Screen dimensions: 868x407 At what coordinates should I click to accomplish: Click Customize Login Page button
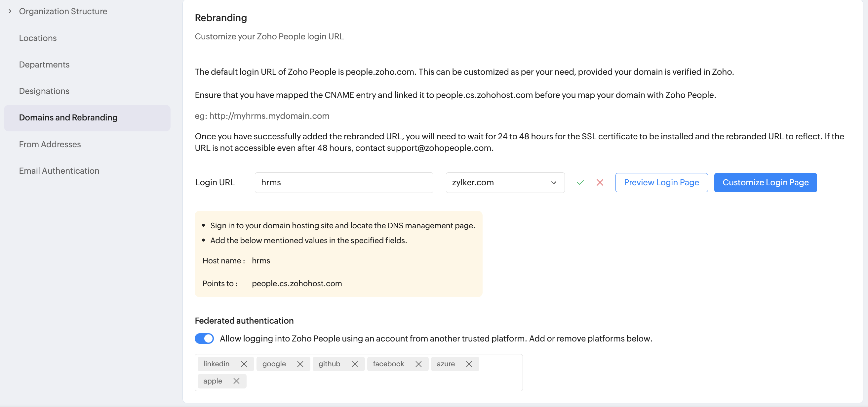click(765, 182)
